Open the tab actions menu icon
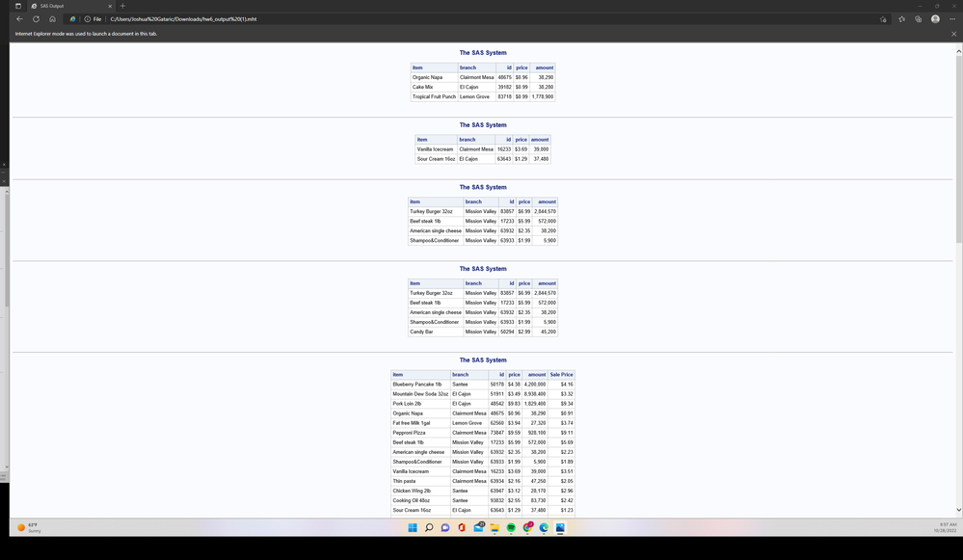The height and width of the screenshot is (560, 963). pyautogui.click(x=17, y=6)
